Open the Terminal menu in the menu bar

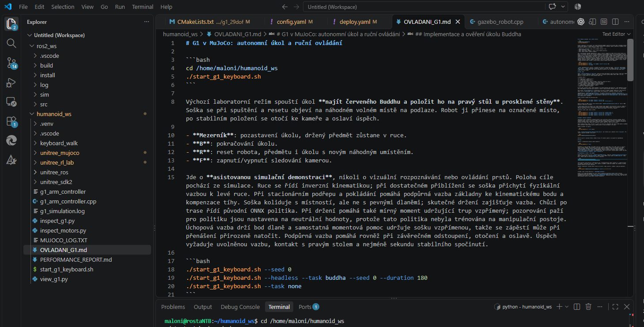[143, 7]
